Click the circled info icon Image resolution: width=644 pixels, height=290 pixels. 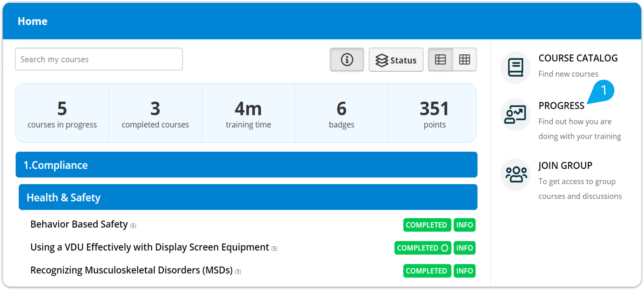point(347,59)
